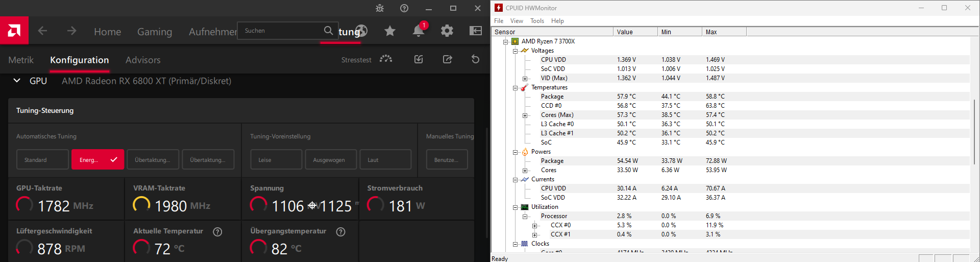Click the VRAM-Taktrate yellow gauge
Viewport: 980px width, 262px height.
pos(141,205)
